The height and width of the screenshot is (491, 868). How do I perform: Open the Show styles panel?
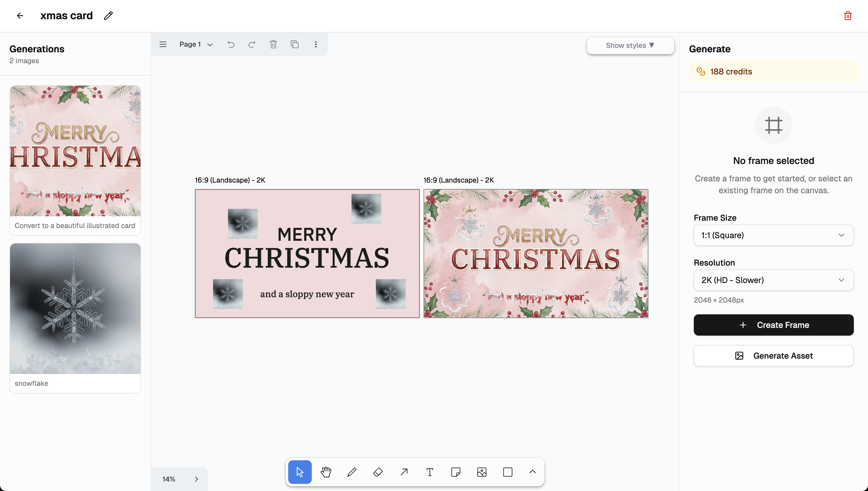click(630, 45)
